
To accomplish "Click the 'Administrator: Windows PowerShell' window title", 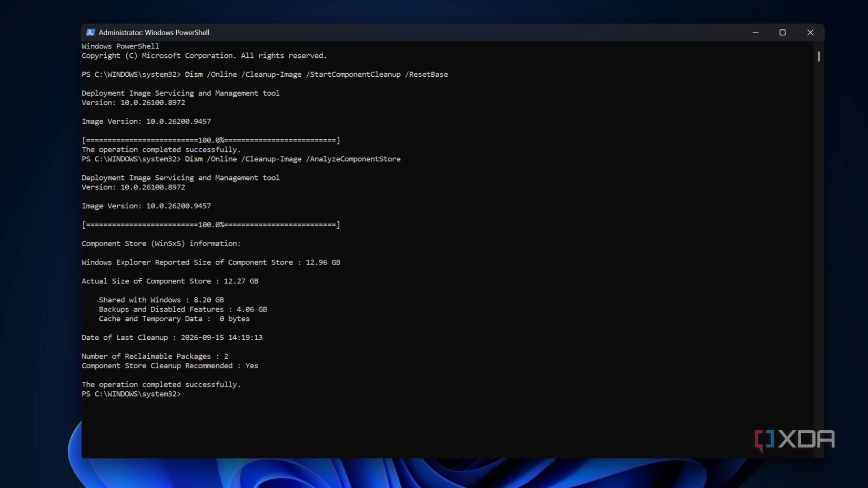I will [154, 33].
